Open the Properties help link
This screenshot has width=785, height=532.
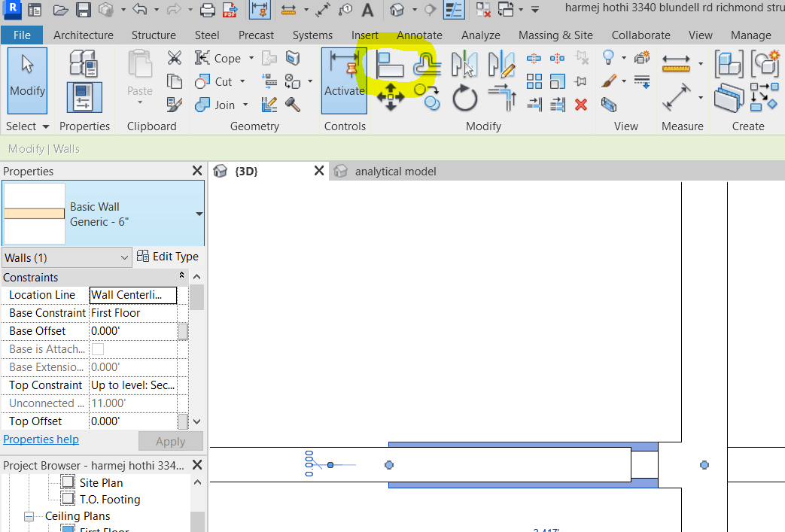click(x=41, y=439)
